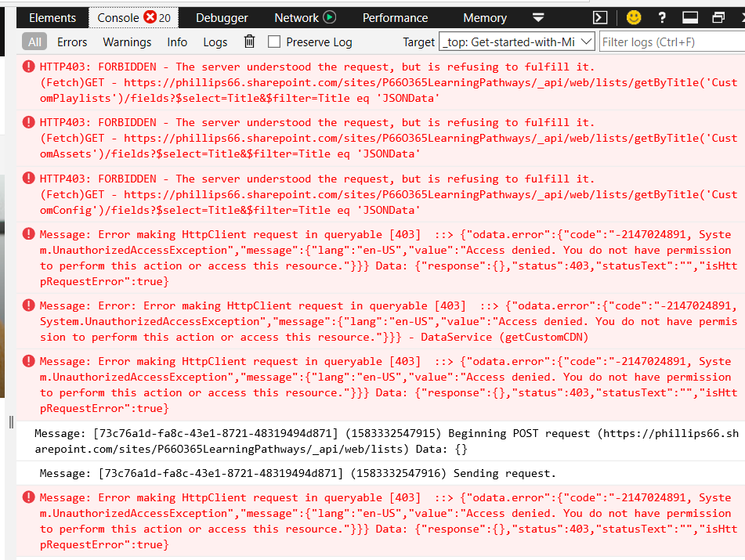Select the All log filter
745x560 pixels.
[x=33, y=42]
